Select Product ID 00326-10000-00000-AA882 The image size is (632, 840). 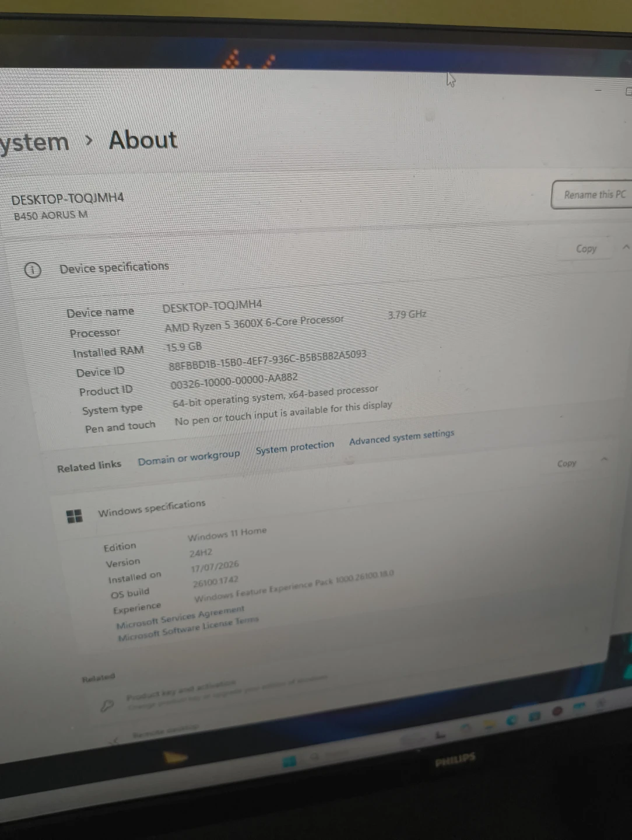coord(234,381)
